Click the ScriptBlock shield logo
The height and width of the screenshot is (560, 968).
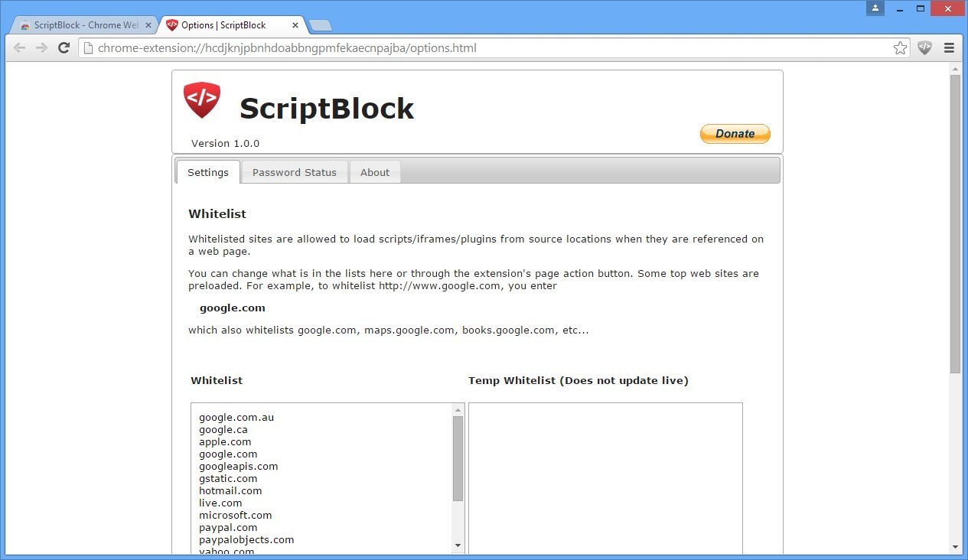(202, 99)
